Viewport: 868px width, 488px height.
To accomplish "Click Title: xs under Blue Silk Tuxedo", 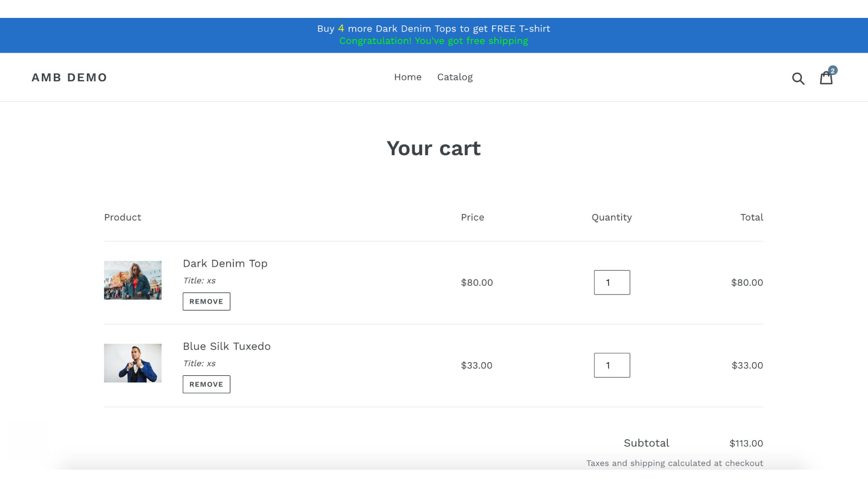I will pos(199,364).
